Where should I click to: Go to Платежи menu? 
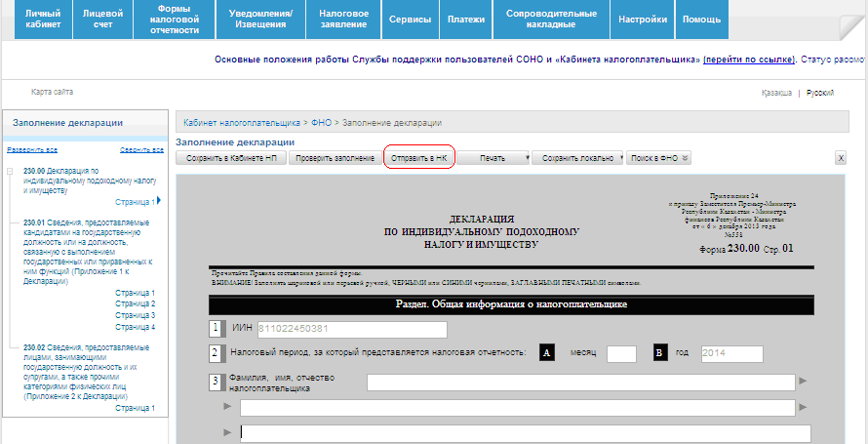(464, 20)
